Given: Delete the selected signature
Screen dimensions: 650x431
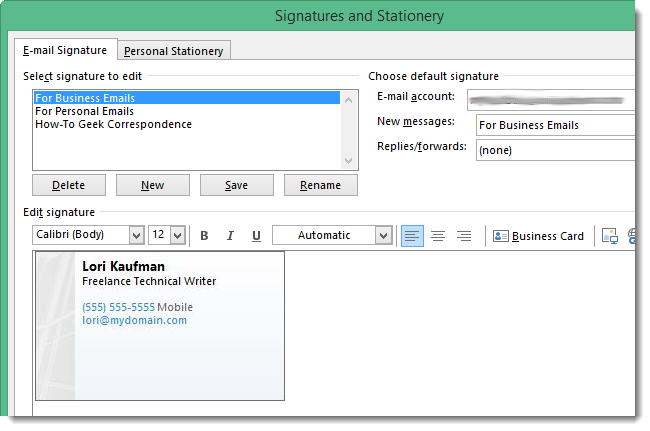Looking at the screenshot, I should point(69,185).
